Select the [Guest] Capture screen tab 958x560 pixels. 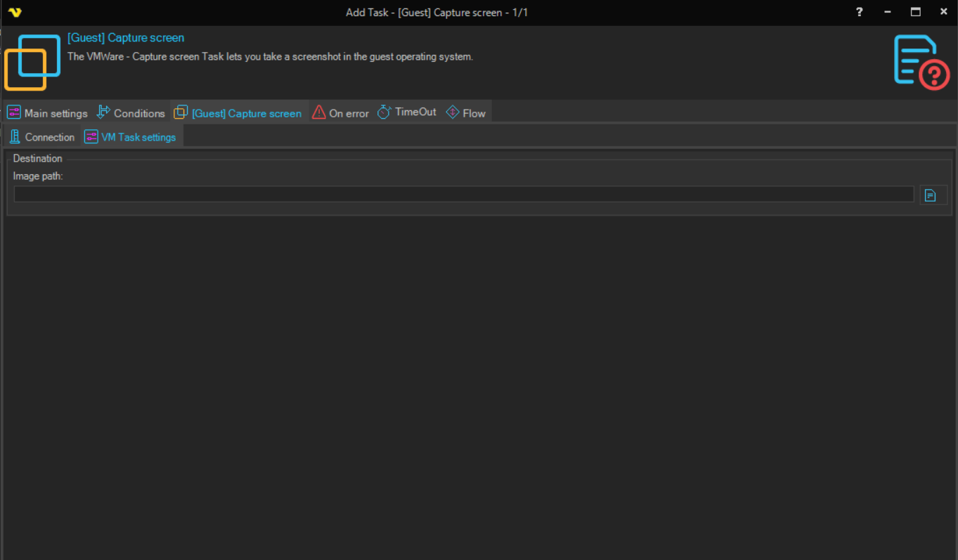[239, 113]
